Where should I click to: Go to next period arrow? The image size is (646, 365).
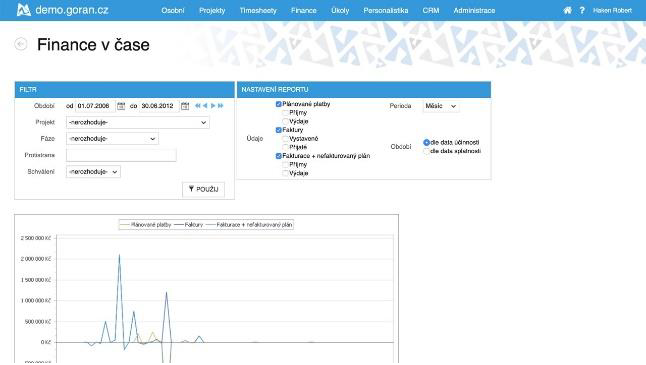point(213,106)
